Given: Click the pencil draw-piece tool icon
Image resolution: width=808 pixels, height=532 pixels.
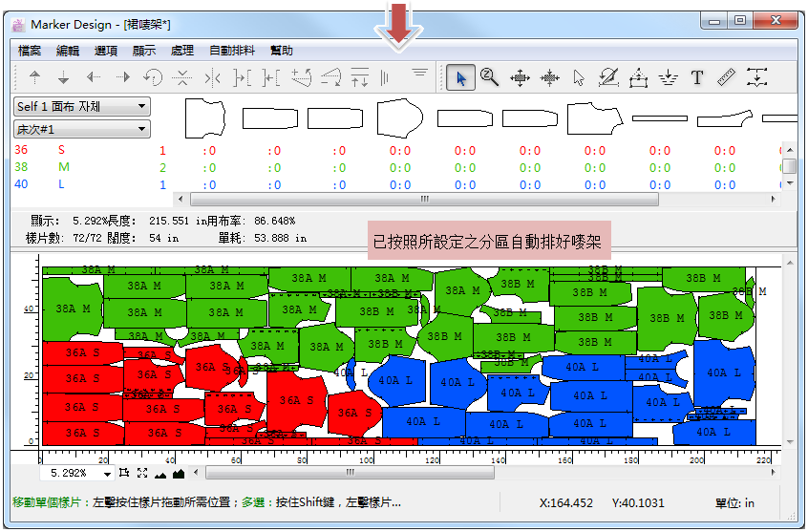Looking at the screenshot, I should coord(607,78).
